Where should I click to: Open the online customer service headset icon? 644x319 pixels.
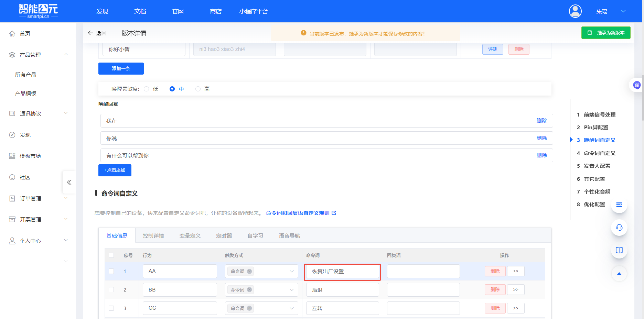click(x=619, y=228)
